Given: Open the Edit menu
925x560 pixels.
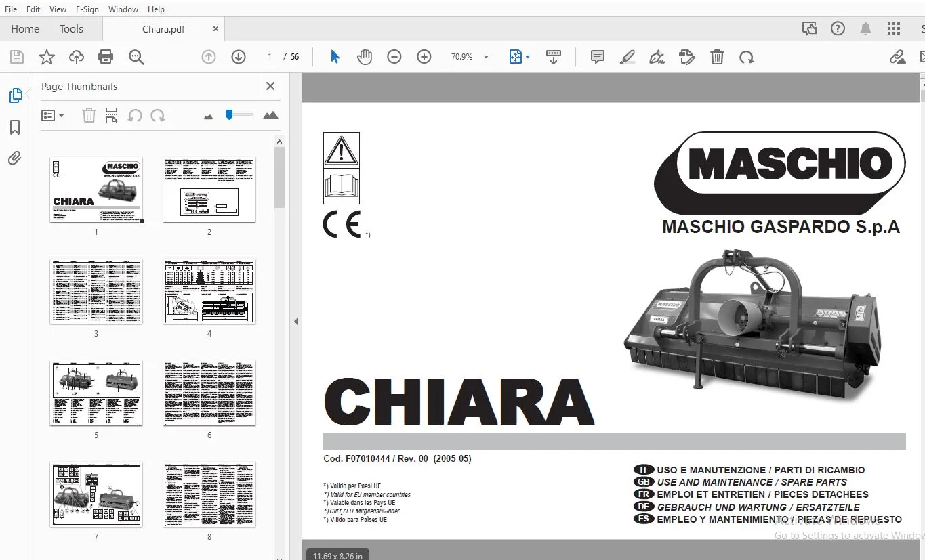Looking at the screenshot, I should click(x=33, y=9).
